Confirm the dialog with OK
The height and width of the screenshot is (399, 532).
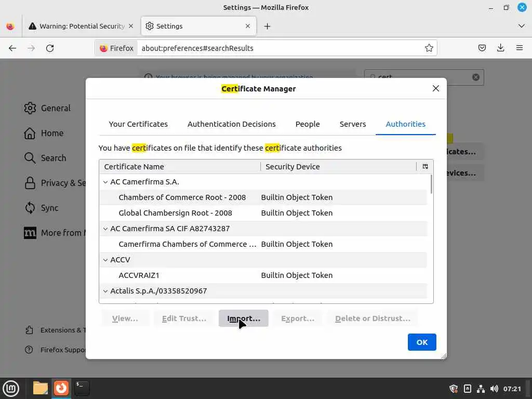coord(422,342)
